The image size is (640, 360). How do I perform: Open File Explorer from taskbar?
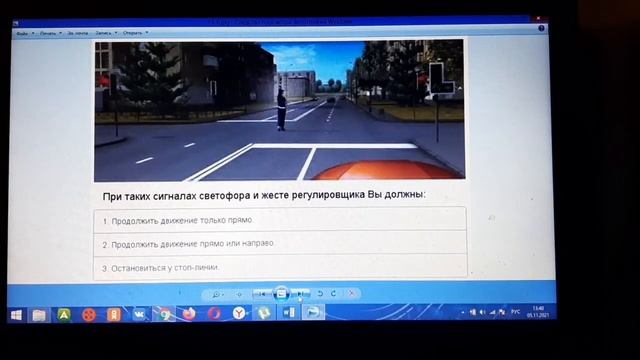(x=39, y=315)
